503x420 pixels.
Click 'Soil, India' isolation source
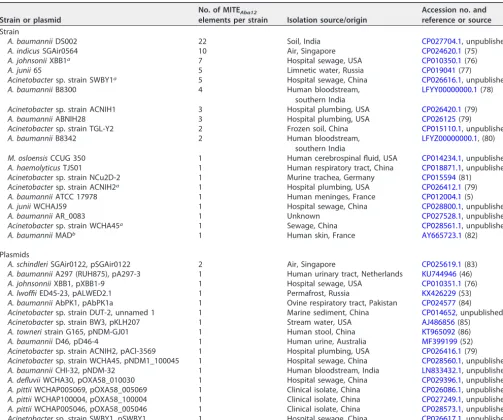click(304, 41)
